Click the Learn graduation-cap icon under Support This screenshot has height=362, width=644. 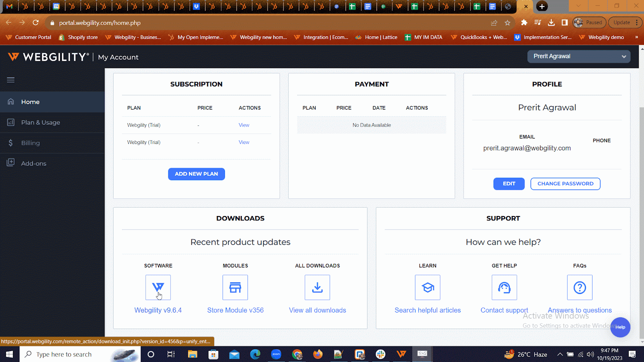pos(427,287)
